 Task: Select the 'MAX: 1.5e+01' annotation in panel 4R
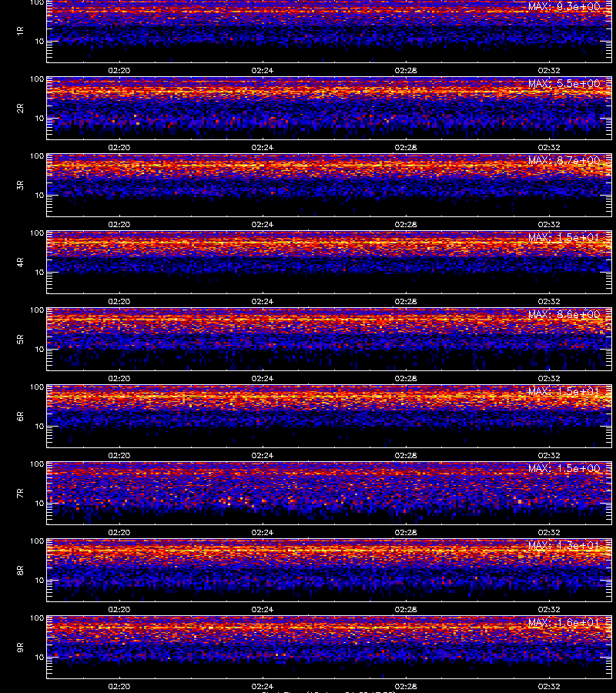[x=564, y=237]
